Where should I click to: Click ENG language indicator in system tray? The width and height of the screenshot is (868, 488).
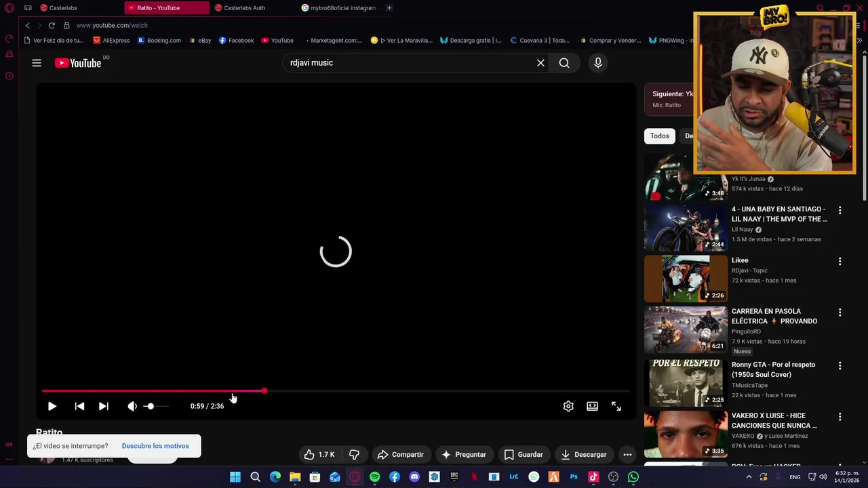pyautogui.click(x=795, y=477)
